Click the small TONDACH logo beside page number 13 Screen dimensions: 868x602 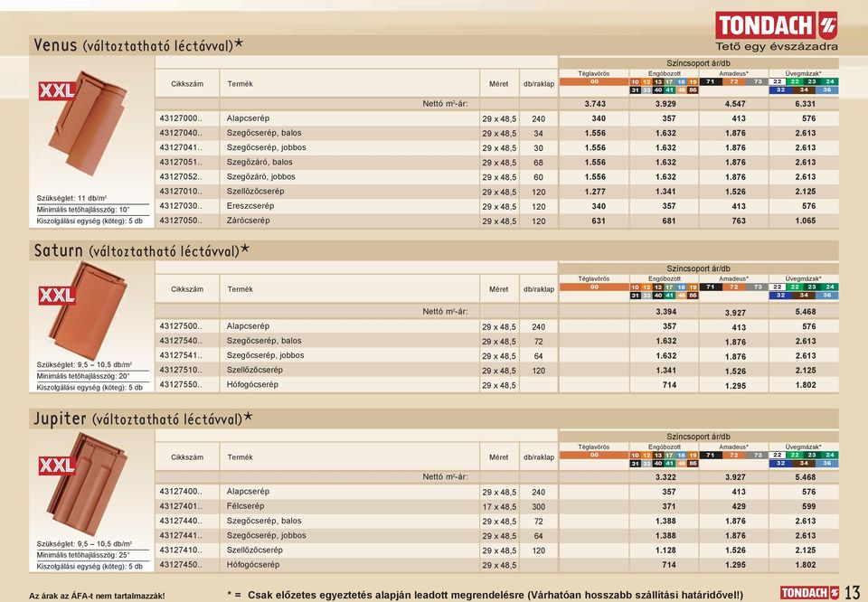click(810, 593)
